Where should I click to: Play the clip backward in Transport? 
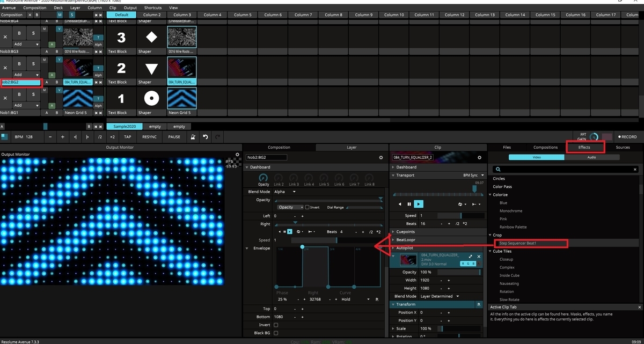click(399, 204)
